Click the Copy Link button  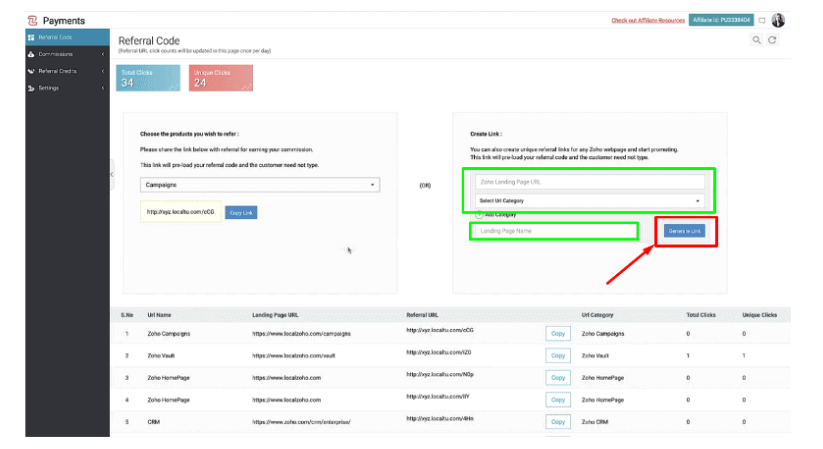pyautogui.click(x=241, y=213)
